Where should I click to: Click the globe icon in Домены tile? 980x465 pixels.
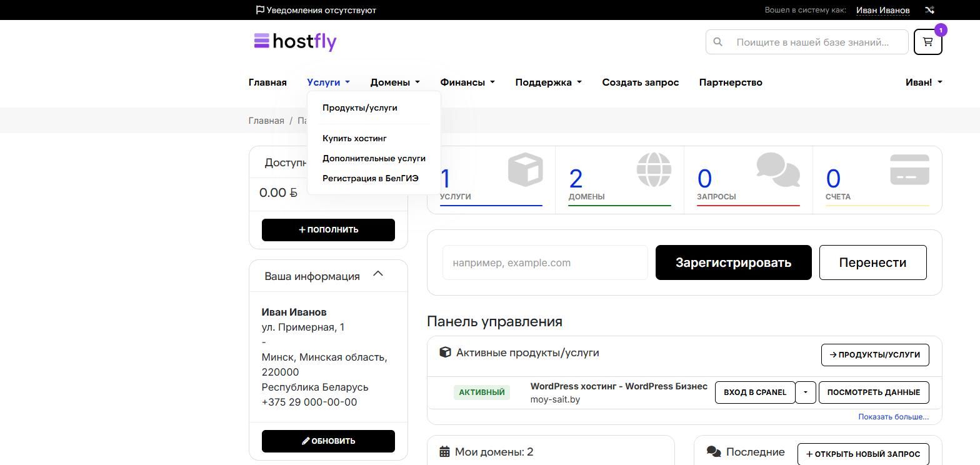coord(654,169)
